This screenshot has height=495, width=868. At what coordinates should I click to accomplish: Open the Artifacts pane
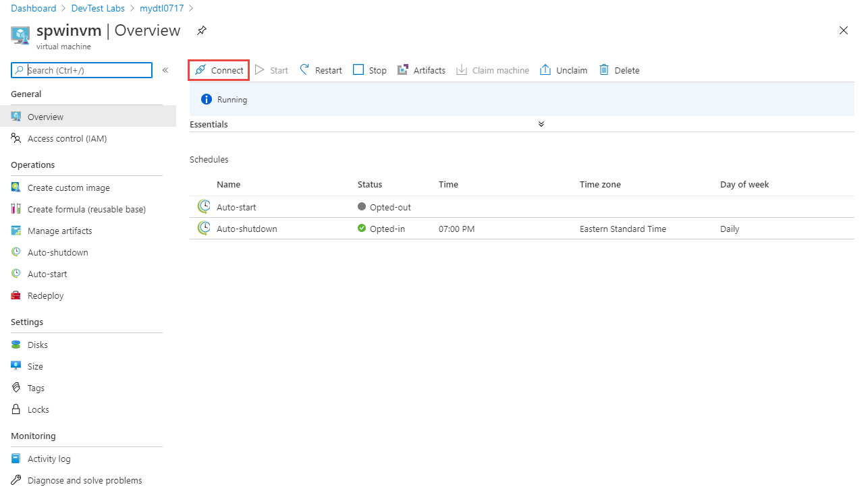(421, 69)
